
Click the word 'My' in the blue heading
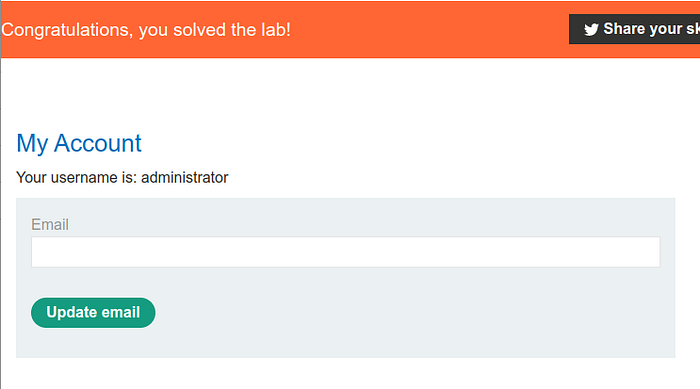pyautogui.click(x=32, y=144)
